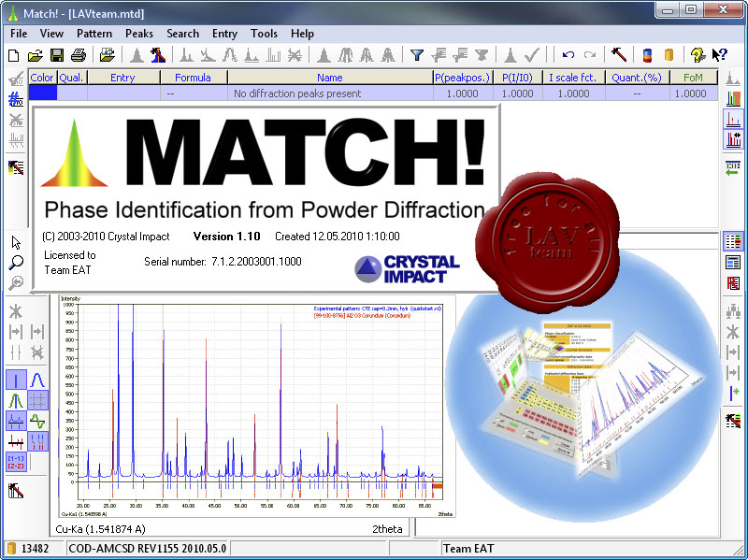
Task: Open the Search menu
Action: [182, 34]
